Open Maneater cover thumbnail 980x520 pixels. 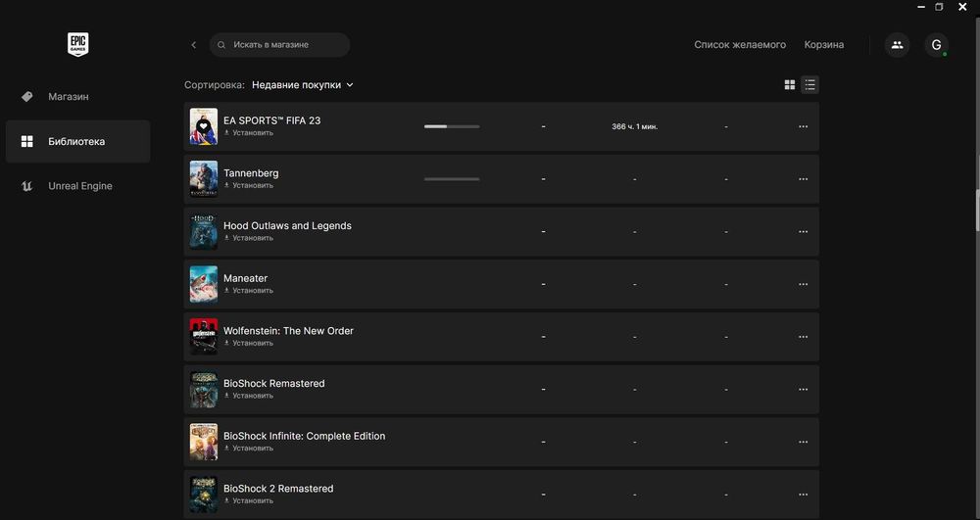pos(204,284)
